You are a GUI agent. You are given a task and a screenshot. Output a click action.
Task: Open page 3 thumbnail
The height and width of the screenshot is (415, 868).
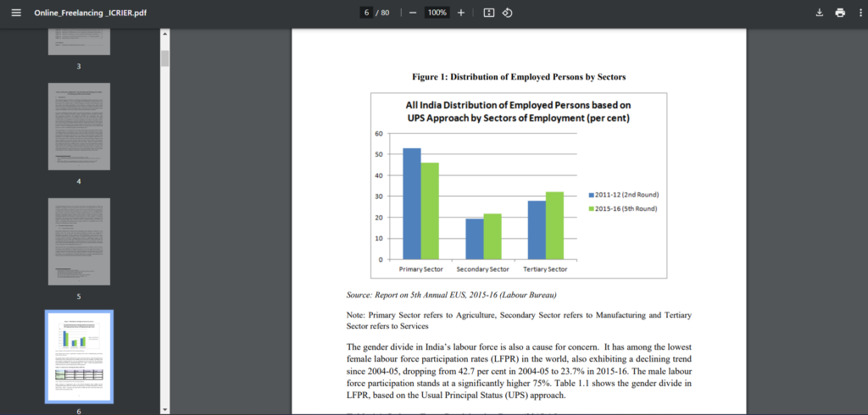tap(79, 41)
